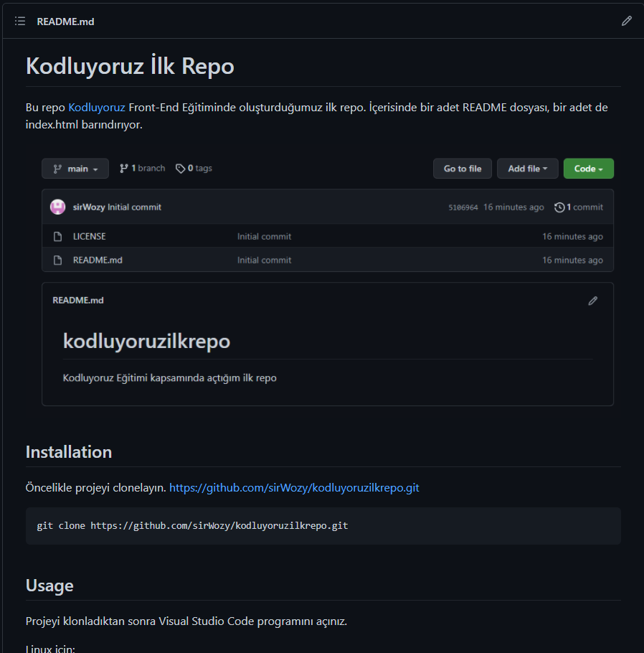The height and width of the screenshot is (653, 644).
Task: Click the git clone code block
Action: (x=323, y=526)
